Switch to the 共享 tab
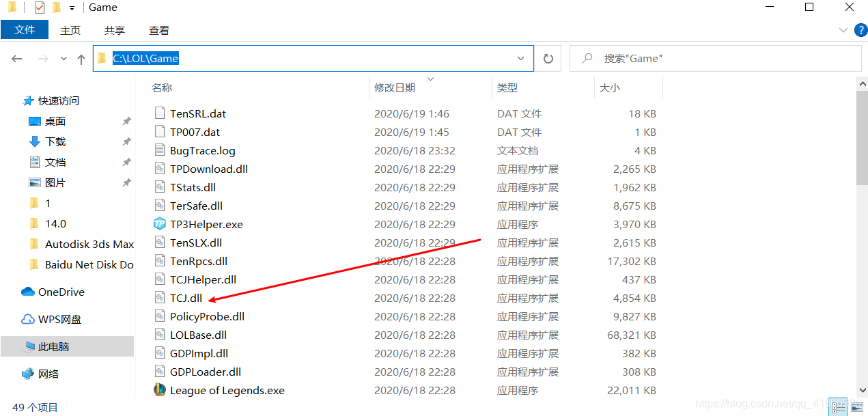Viewport: 868px width, 416px height. click(115, 31)
